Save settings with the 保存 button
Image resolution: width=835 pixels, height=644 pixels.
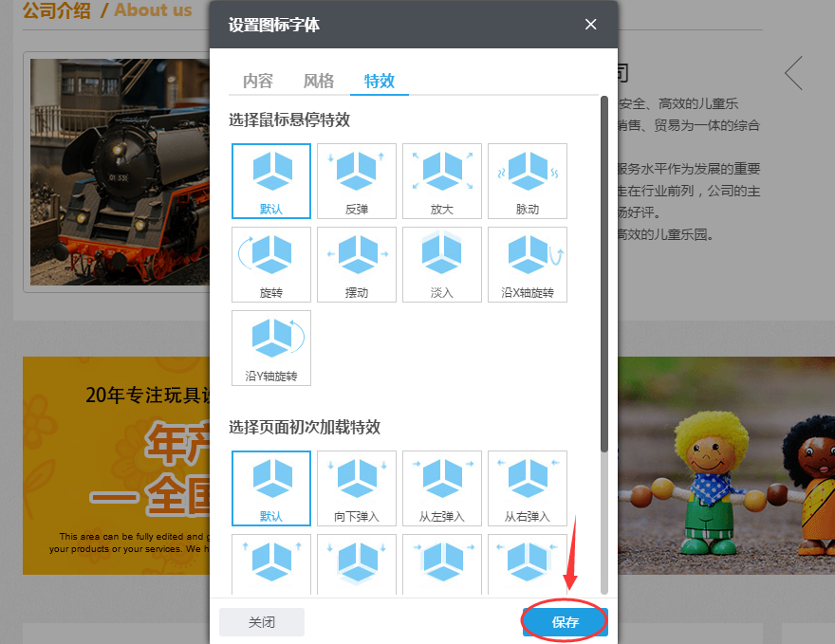click(564, 621)
